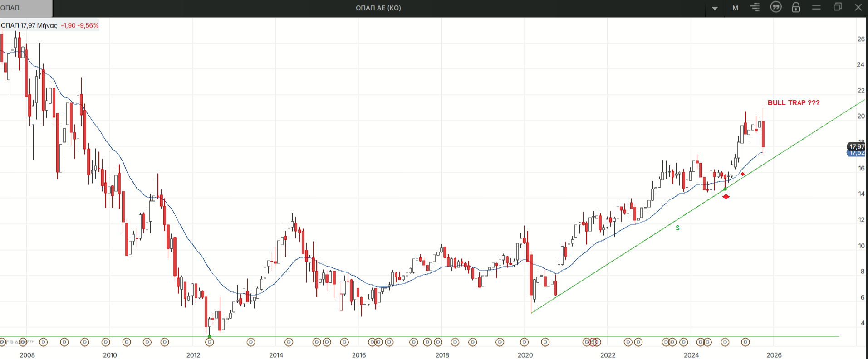The width and height of the screenshot is (868, 359).
Task: Click the current price tag 17,97 on axis
Action: pos(857,146)
